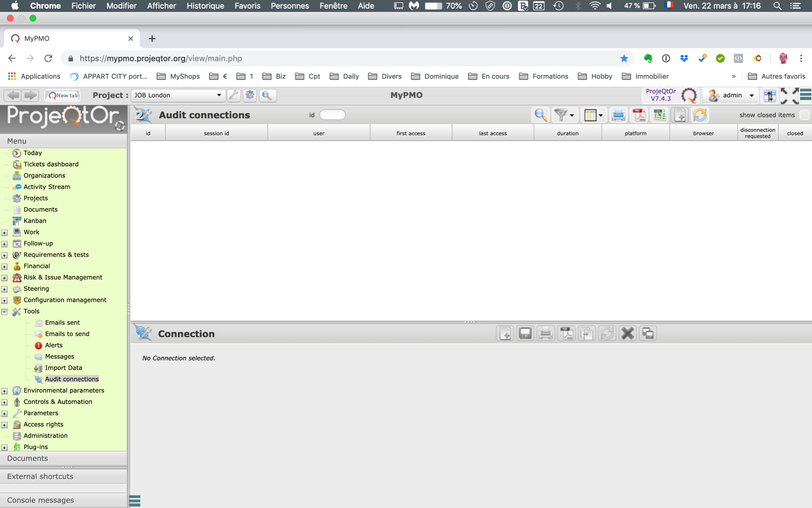The height and width of the screenshot is (508, 812).
Task: Go forward with the ProjeQtOr right arrow
Action: click(31, 95)
